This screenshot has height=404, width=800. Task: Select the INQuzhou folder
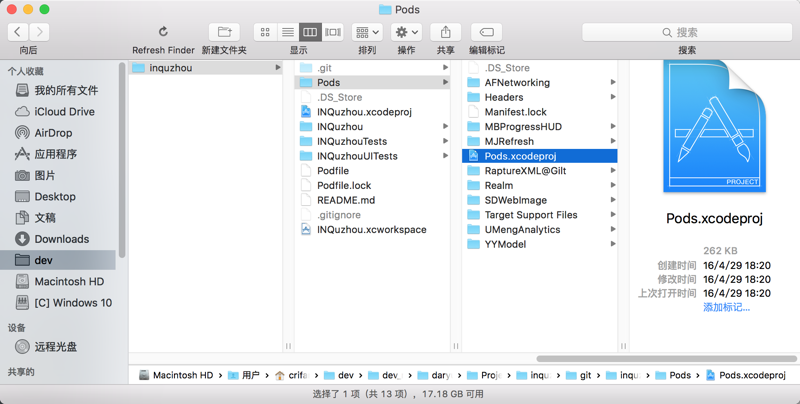point(372,127)
